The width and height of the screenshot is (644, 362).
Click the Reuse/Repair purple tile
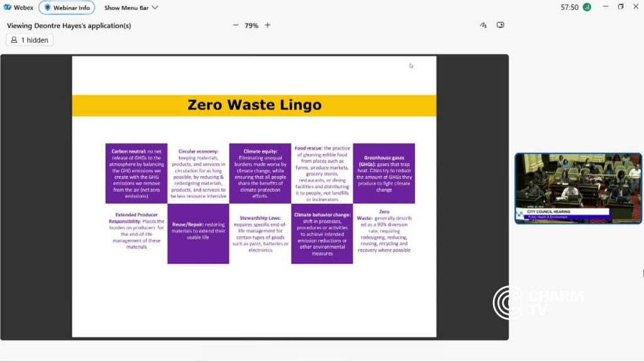[x=198, y=234]
